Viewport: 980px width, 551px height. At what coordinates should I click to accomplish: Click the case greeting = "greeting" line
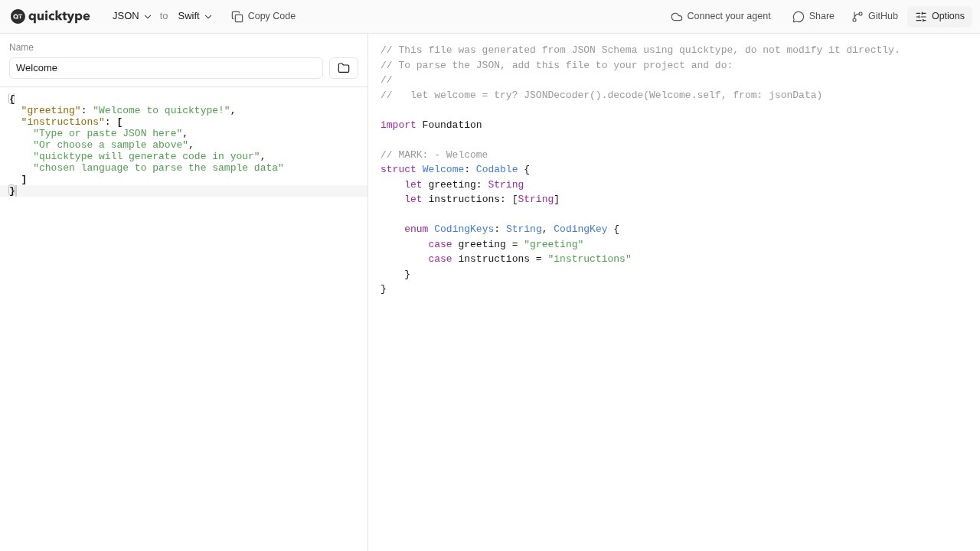505,244
